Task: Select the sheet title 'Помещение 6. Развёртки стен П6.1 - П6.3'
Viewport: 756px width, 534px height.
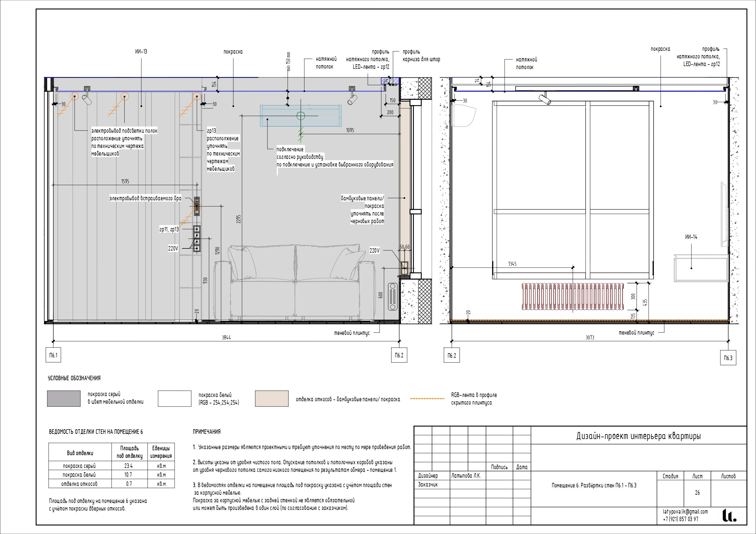Action: tap(594, 485)
